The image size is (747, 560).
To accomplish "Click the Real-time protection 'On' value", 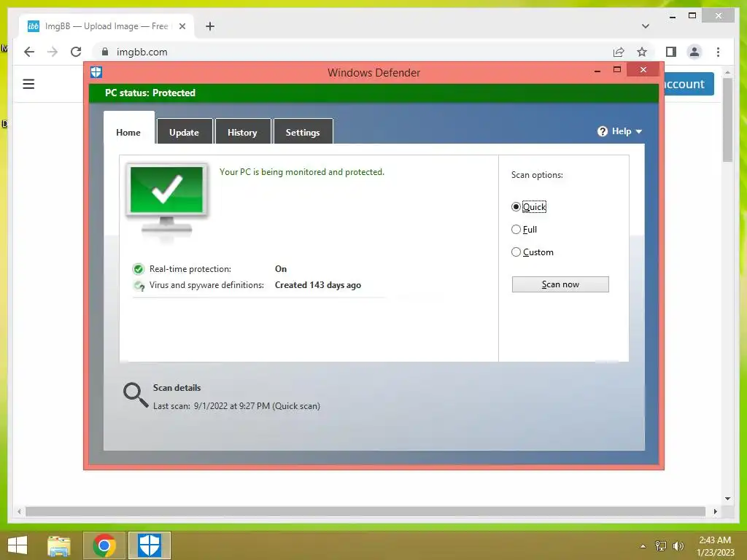I will pos(281,269).
